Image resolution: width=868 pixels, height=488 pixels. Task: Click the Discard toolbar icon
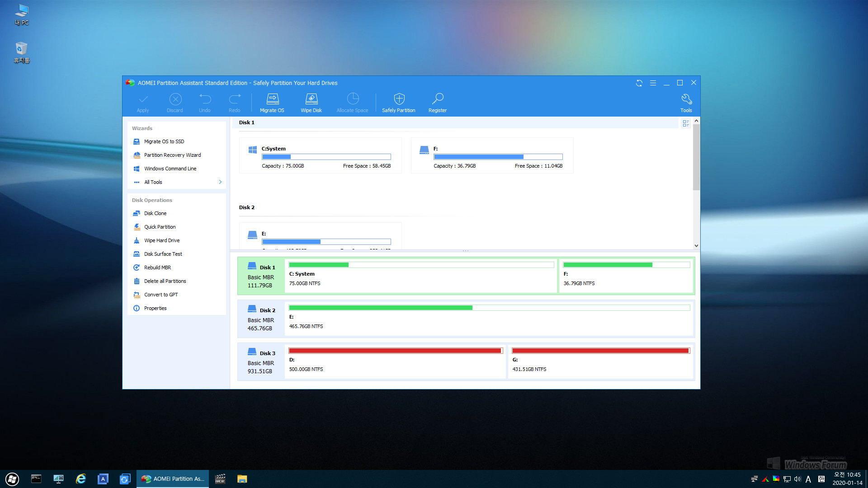pos(175,99)
